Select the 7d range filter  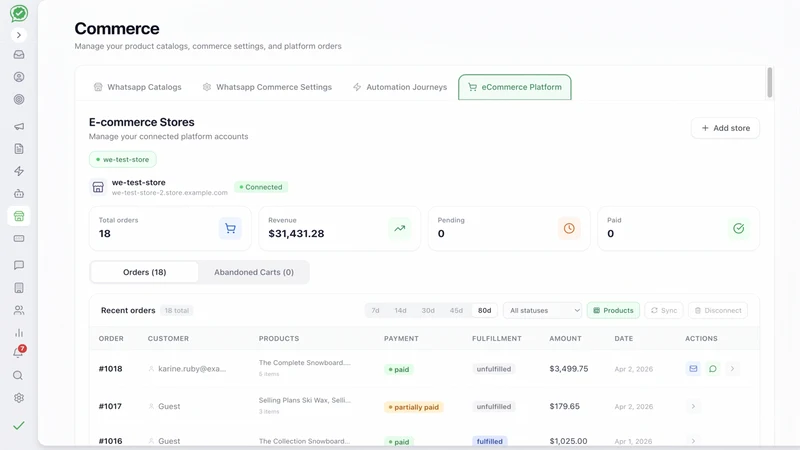[376, 310]
